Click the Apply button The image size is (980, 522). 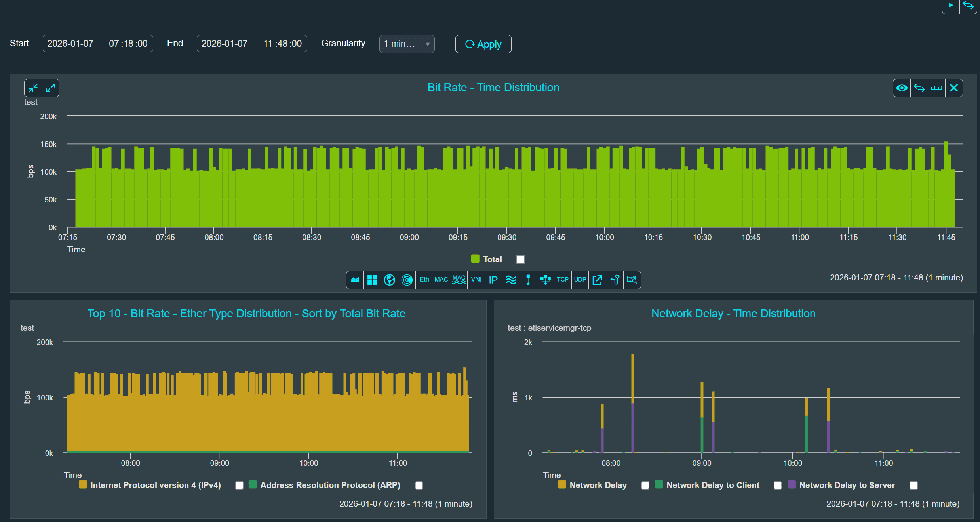(x=483, y=44)
